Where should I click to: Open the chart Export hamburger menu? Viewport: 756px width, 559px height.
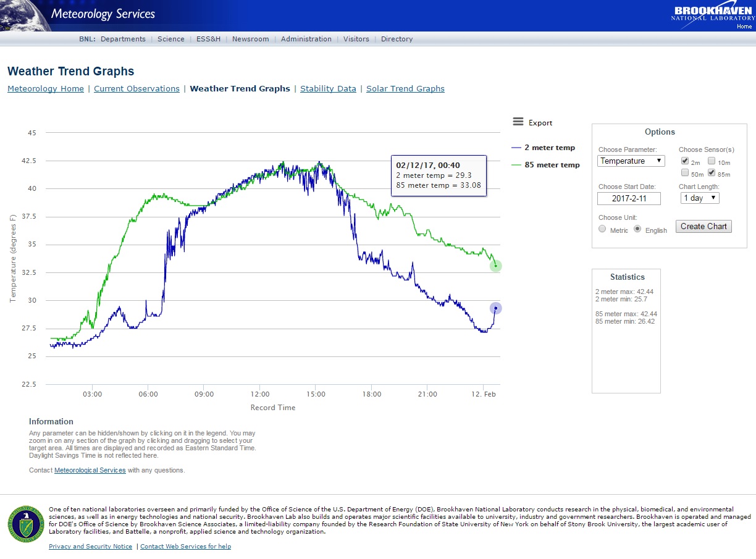pos(518,122)
